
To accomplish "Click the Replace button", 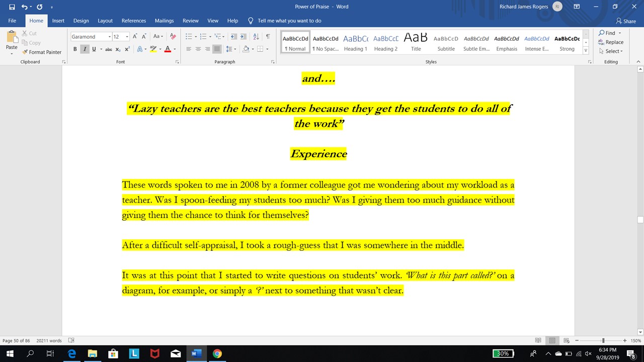I will point(611,42).
